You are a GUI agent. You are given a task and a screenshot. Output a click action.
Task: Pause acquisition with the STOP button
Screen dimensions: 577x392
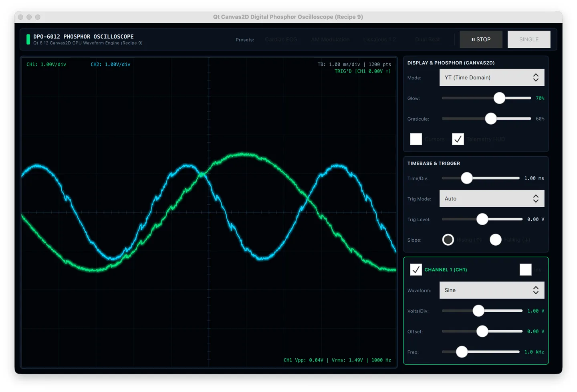coord(481,39)
